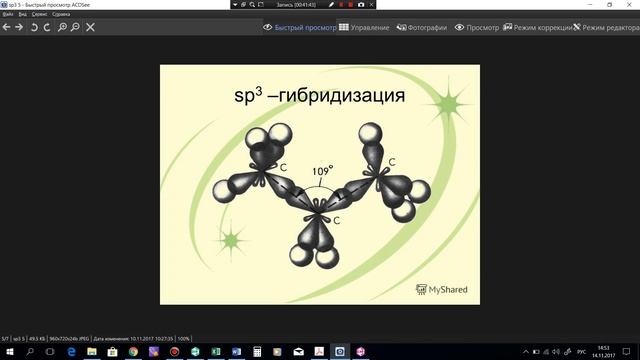Switch to Просмотр mode
Image resolution: width=640 pixels, height=360 pixels.
pos(477,27)
